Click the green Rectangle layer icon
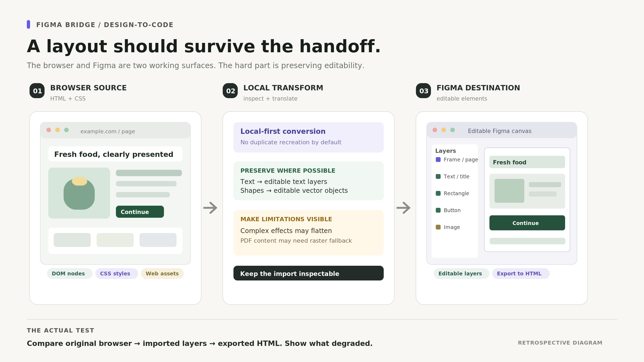The height and width of the screenshot is (362, 644). click(438, 193)
